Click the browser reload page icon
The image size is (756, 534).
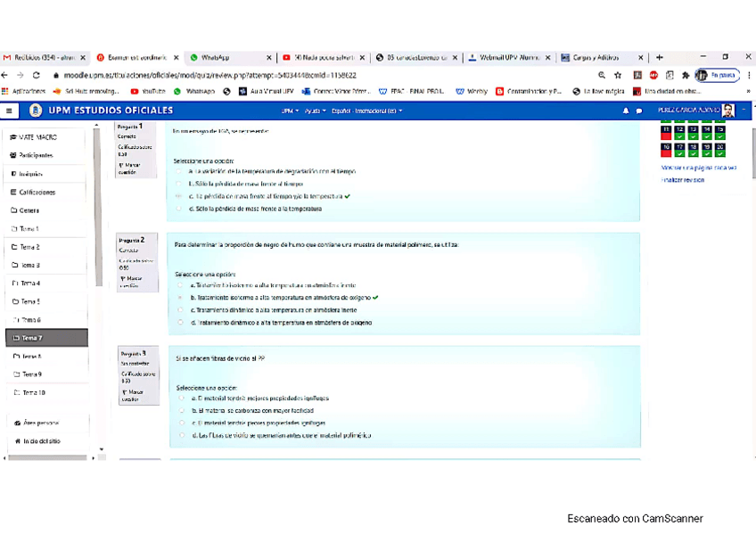coord(36,76)
